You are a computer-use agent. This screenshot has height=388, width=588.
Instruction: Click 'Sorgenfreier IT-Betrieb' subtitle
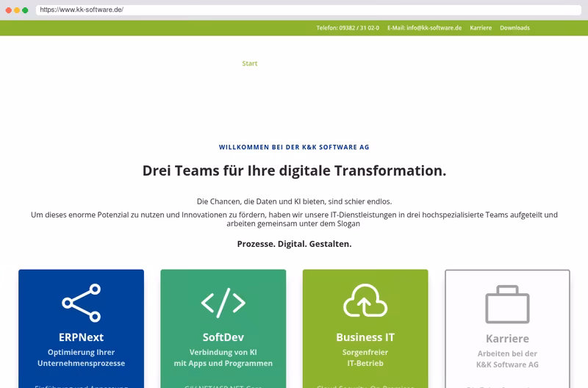[x=365, y=358]
